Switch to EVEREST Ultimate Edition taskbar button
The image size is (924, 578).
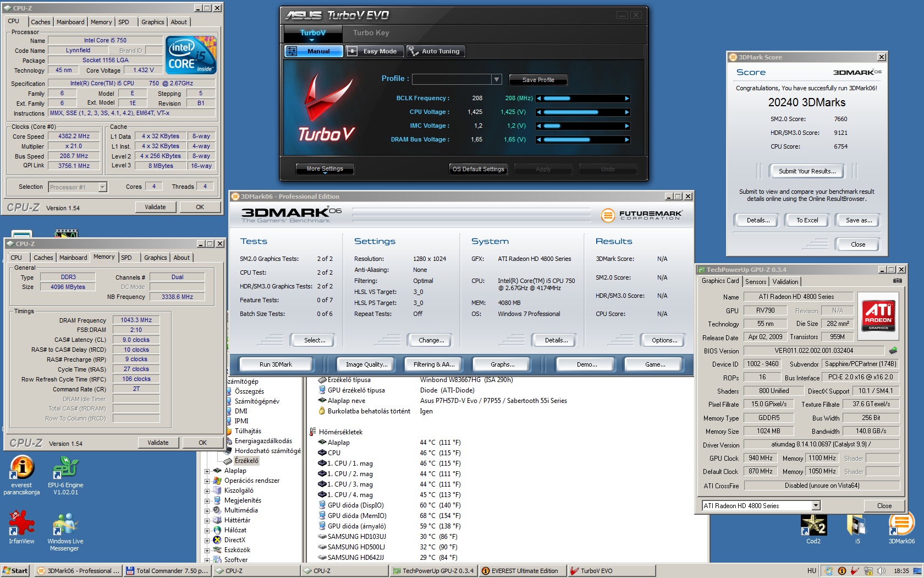pos(522,571)
